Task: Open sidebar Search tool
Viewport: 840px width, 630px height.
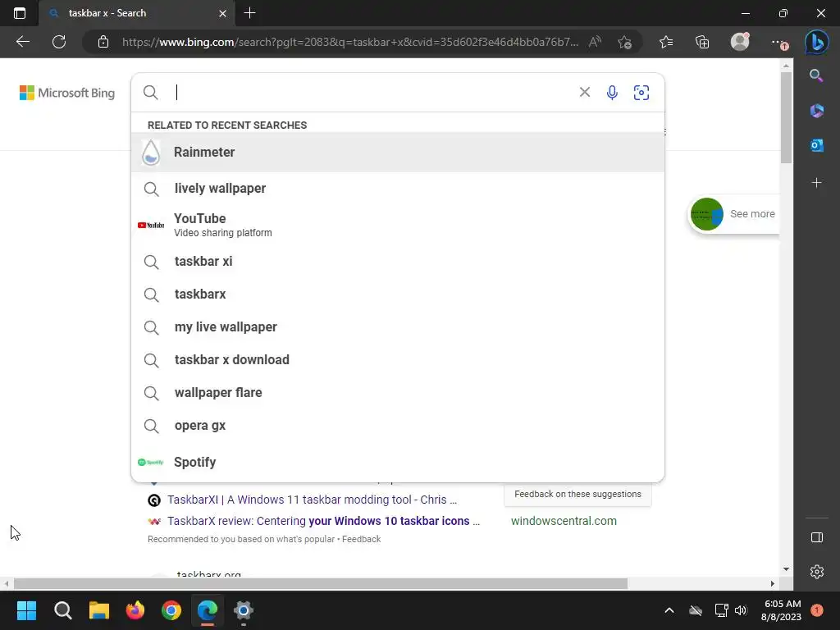Action: coord(816,75)
